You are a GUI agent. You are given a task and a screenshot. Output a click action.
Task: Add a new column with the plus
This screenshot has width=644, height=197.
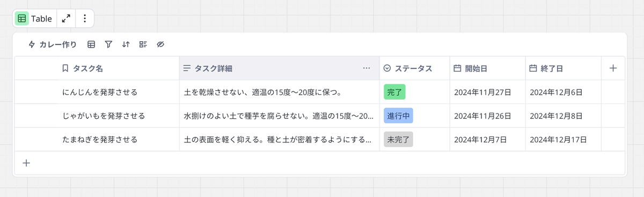(x=613, y=68)
